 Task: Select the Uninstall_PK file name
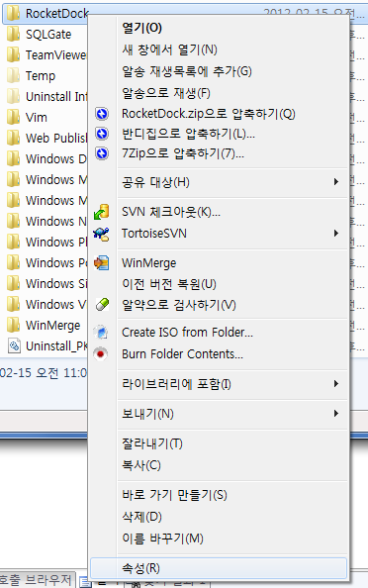click(x=56, y=345)
